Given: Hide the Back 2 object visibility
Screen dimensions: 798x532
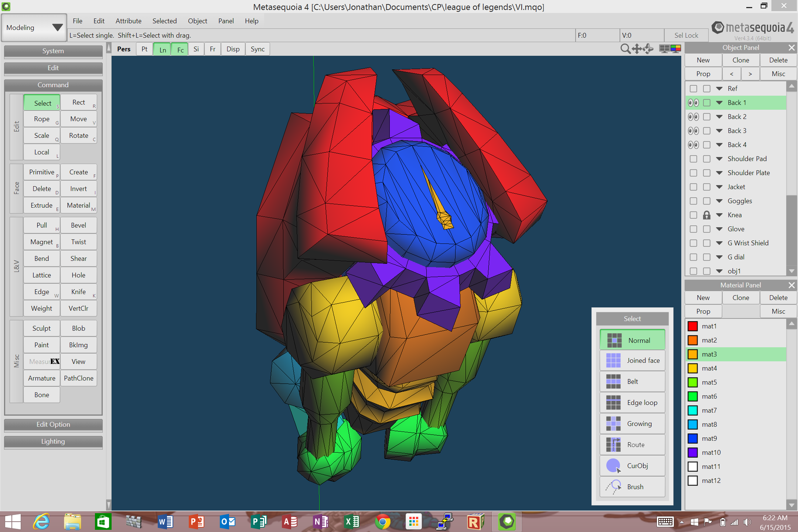Looking at the screenshot, I should point(693,117).
